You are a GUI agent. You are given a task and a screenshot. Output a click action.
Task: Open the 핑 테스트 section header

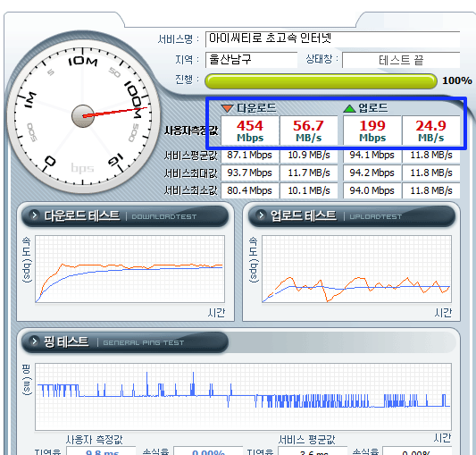(125, 342)
